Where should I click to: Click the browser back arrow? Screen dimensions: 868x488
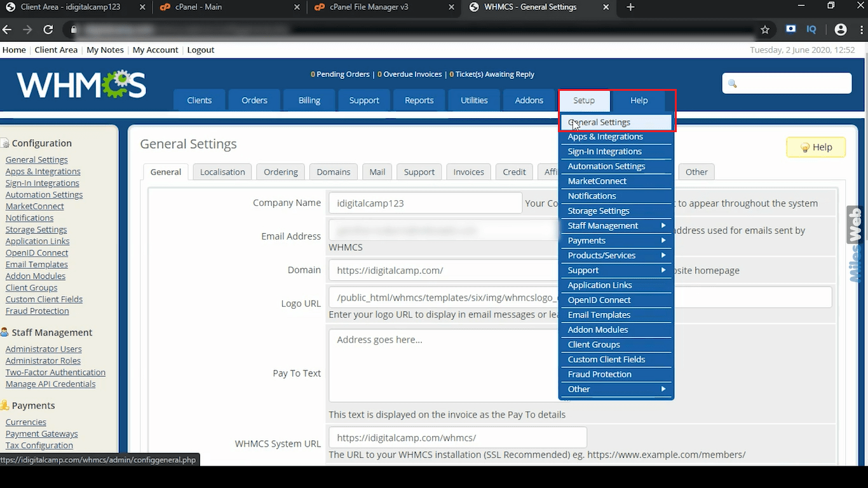pos(7,30)
